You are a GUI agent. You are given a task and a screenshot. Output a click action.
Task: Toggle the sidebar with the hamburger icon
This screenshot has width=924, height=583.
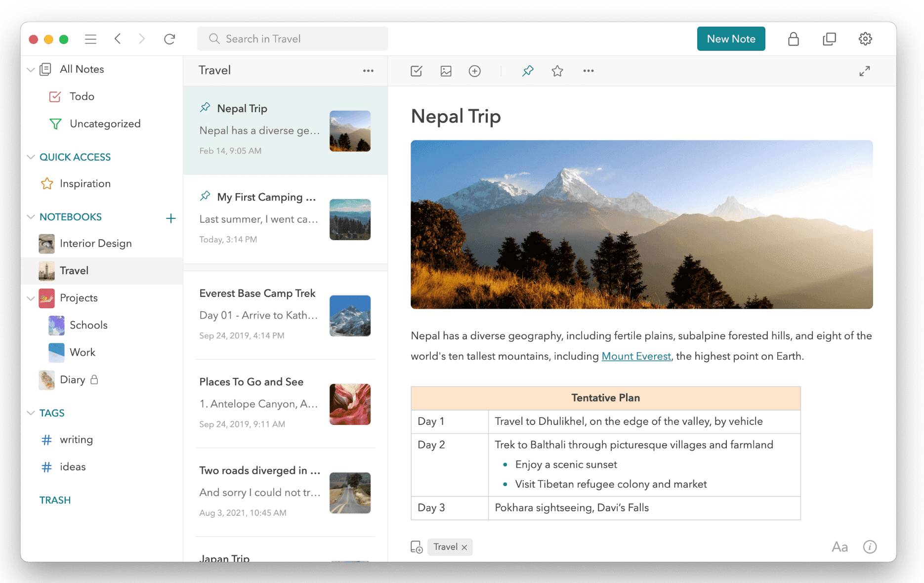click(90, 39)
